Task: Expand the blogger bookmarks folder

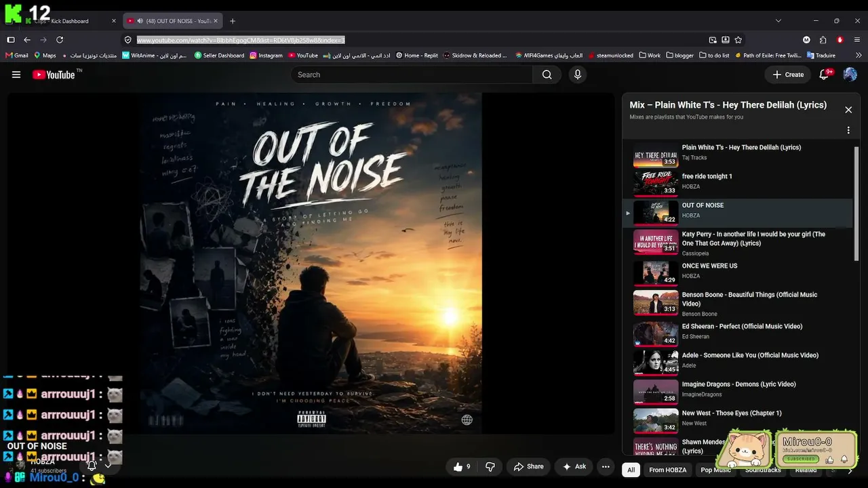Action: [680, 56]
